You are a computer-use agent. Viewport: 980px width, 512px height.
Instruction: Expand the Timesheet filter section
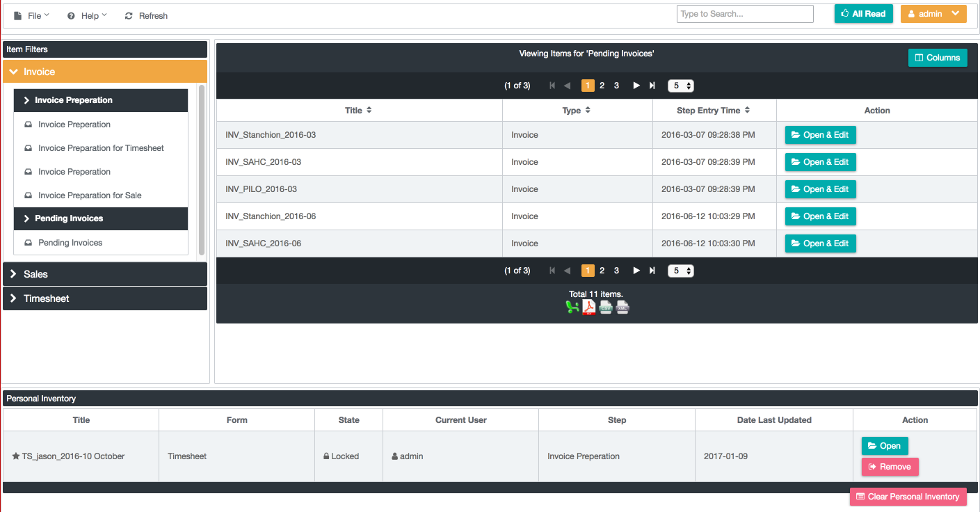click(105, 298)
